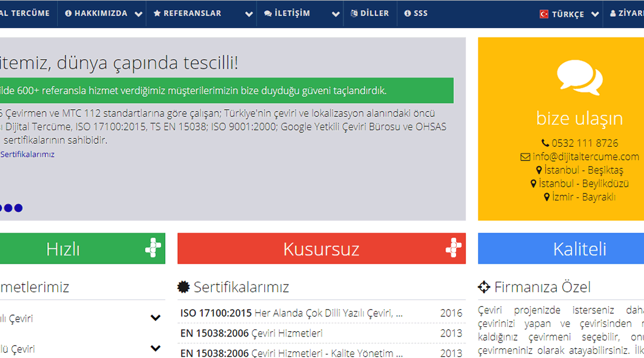Click the envelope icon beside the email

pos(525,156)
